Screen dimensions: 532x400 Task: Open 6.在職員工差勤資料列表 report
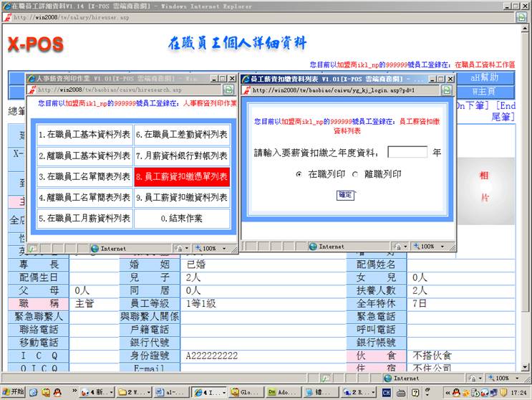182,134
